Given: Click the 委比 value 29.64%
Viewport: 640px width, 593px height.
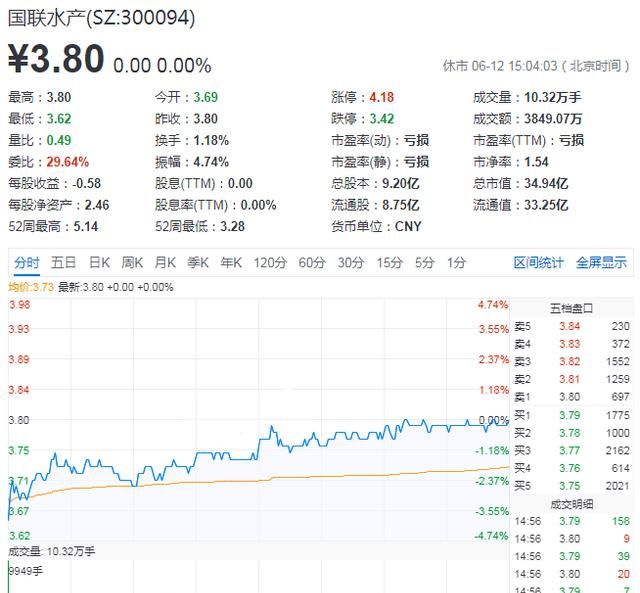Looking at the screenshot, I should tap(67, 162).
